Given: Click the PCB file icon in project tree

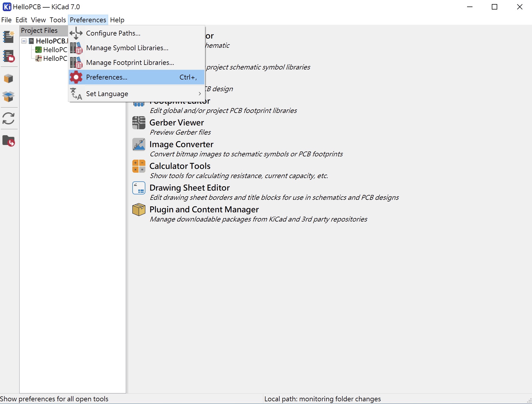Looking at the screenshot, I should [x=39, y=50].
